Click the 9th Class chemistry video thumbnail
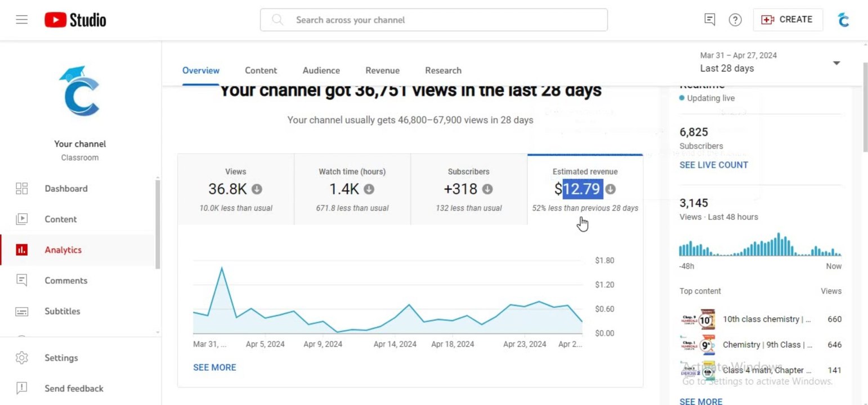Screen dimensions: 868x405 (x=698, y=345)
